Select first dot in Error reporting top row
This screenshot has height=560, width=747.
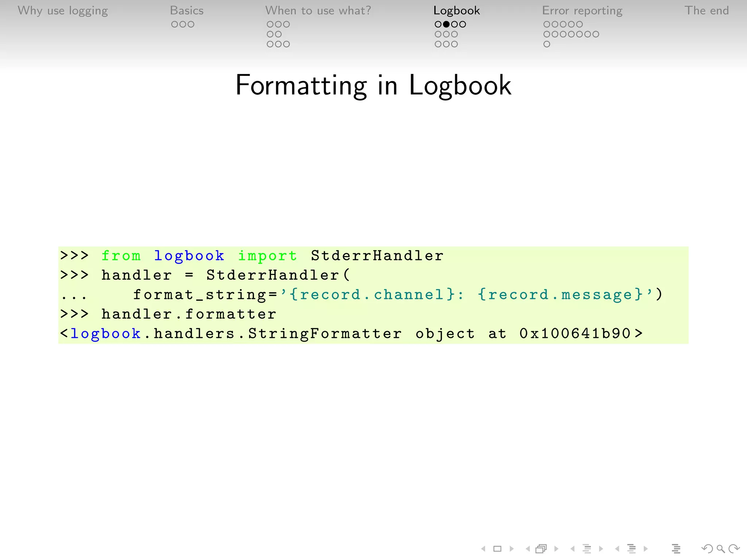point(547,24)
